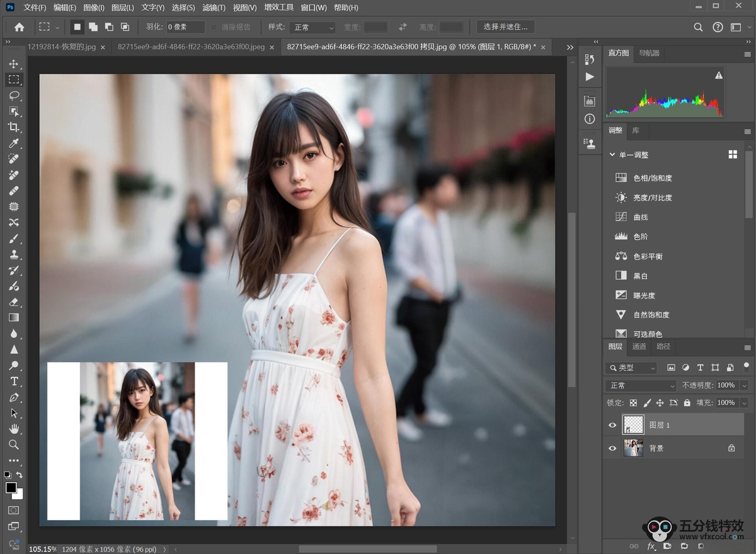This screenshot has width=756, height=554.
Task: Open the search magnifier at top right
Action: coord(698,27)
